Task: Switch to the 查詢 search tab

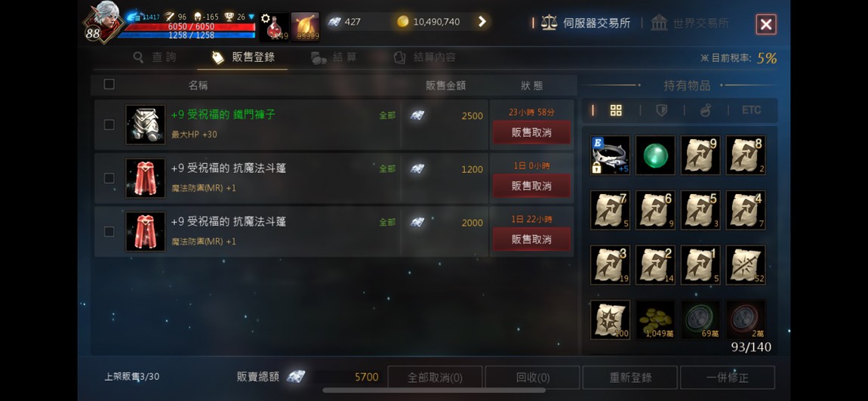Action: pyautogui.click(x=155, y=57)
